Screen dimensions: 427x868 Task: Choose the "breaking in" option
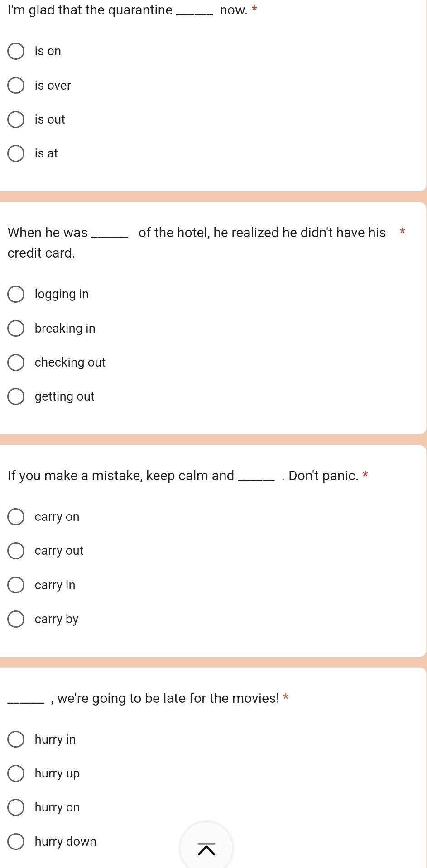pos(16,329)
